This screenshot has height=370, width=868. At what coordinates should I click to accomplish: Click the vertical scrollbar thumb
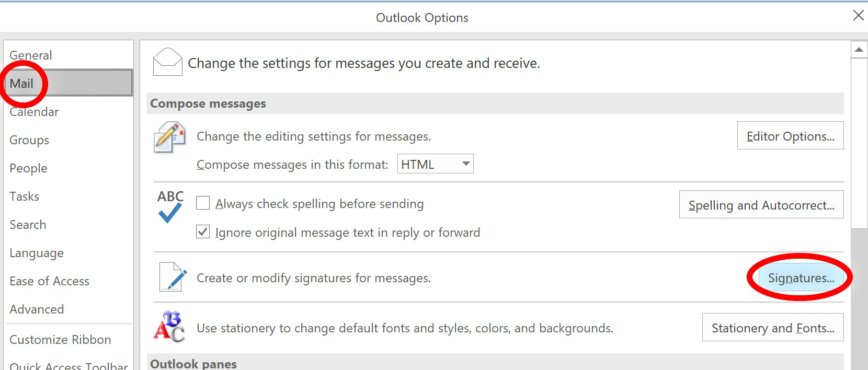click(x=859, y=143)
